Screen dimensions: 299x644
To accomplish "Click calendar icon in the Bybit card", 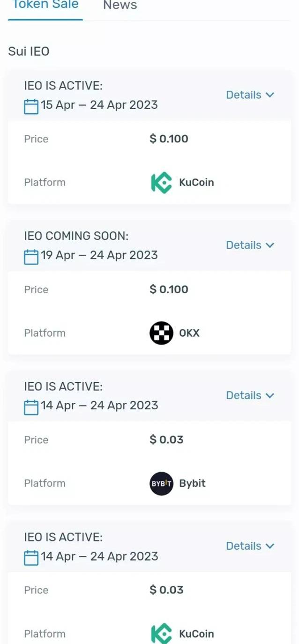I will click(31, 407).
